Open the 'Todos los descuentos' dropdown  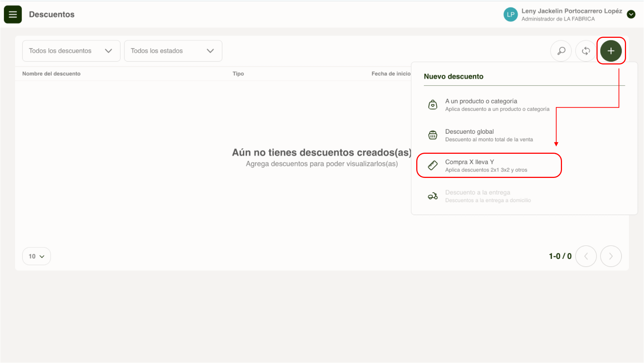71,51
